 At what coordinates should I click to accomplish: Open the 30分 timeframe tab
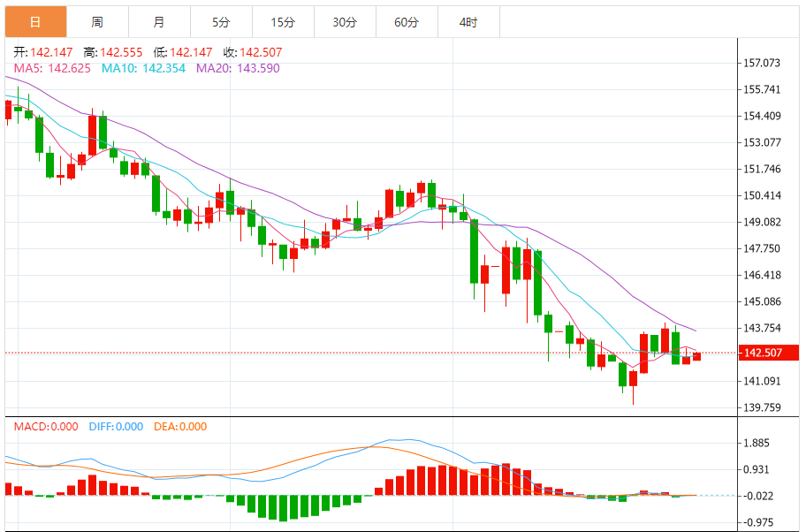(x=345, y=21)
